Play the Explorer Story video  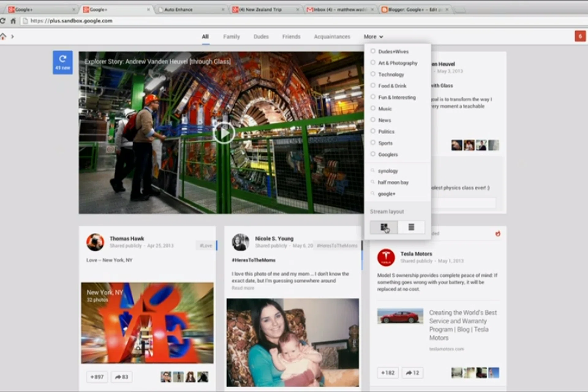click(224, 133)
